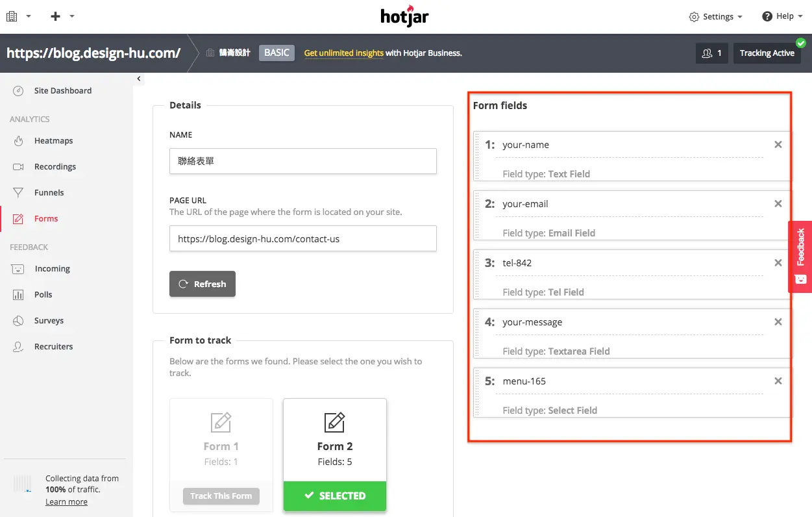Click the Hotjar logo

pyautogui.click(x=404, y=16)
